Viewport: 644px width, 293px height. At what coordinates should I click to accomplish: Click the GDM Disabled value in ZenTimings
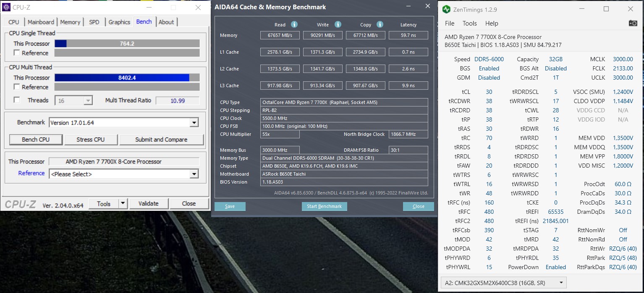coord(489,78)
